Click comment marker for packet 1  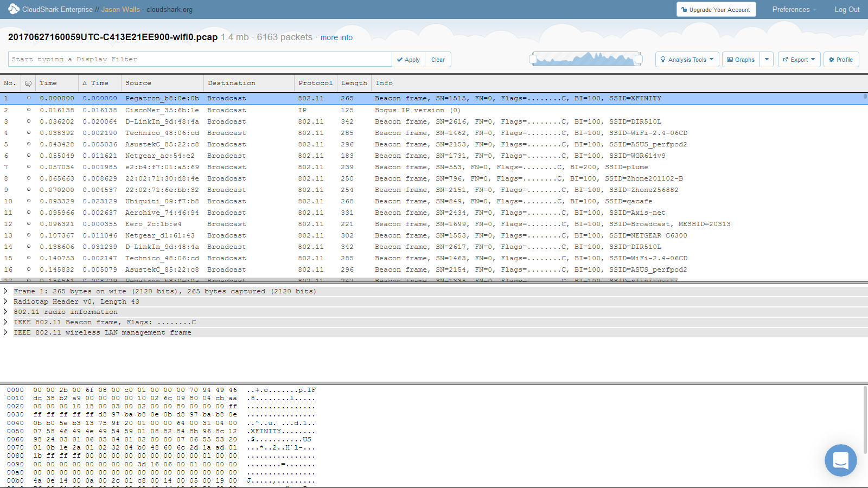coord(29,98)
